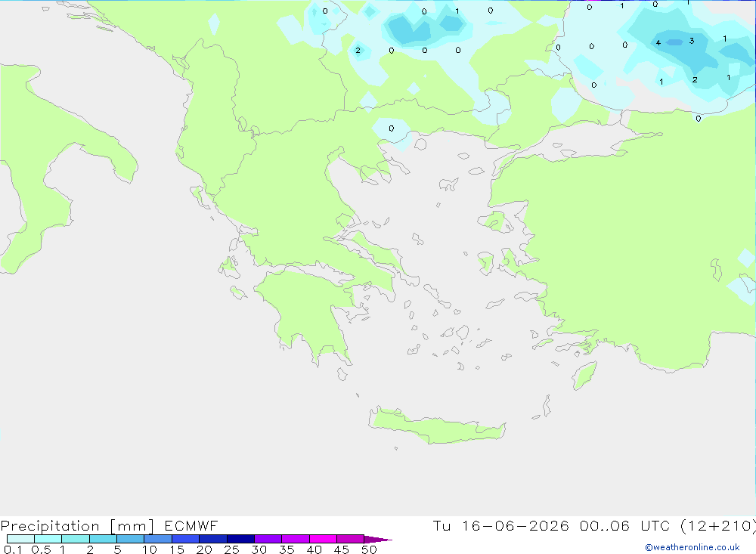Screen dimensions: 756x554
Task: Click the 35–40 mm legend color swatch
Action: pyautogui.click(x=296, y=539)
